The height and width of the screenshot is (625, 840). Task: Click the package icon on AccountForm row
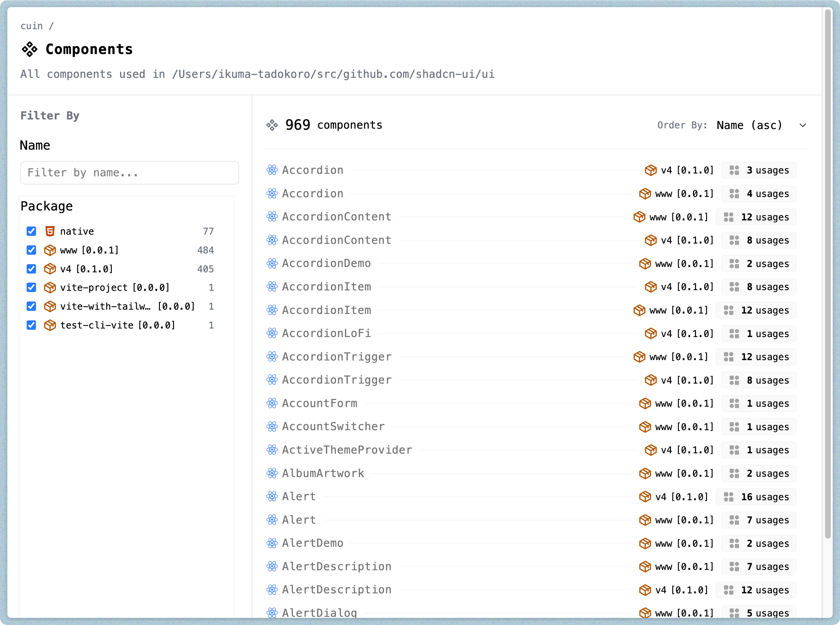tap(645, 403)
